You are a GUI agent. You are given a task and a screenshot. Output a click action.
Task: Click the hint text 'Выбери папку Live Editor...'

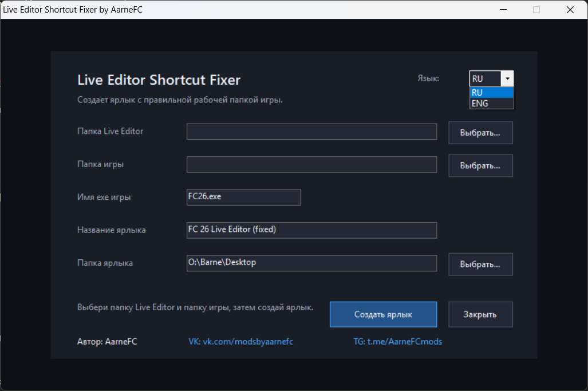click(195, 307)
